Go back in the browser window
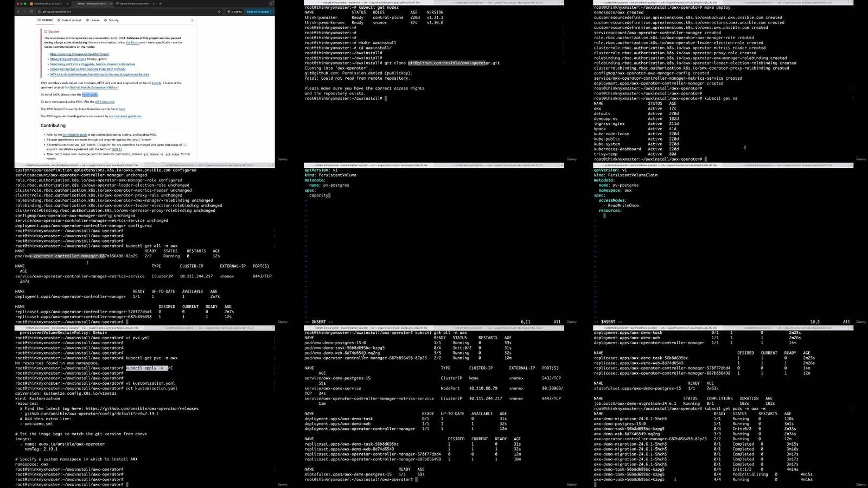Screen dimensions: 868x488 (x=18, y=11)
